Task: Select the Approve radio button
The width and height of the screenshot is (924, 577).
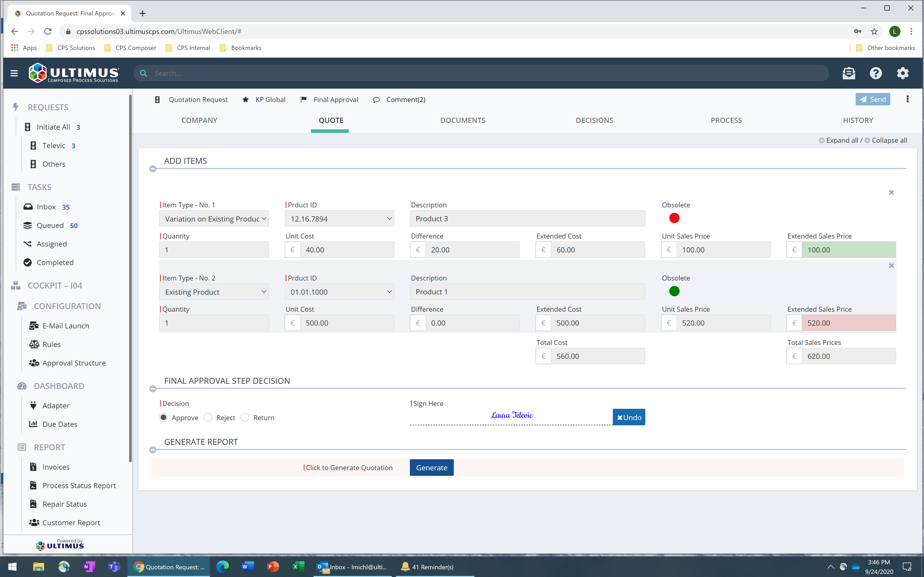Action: click(163, 418)
